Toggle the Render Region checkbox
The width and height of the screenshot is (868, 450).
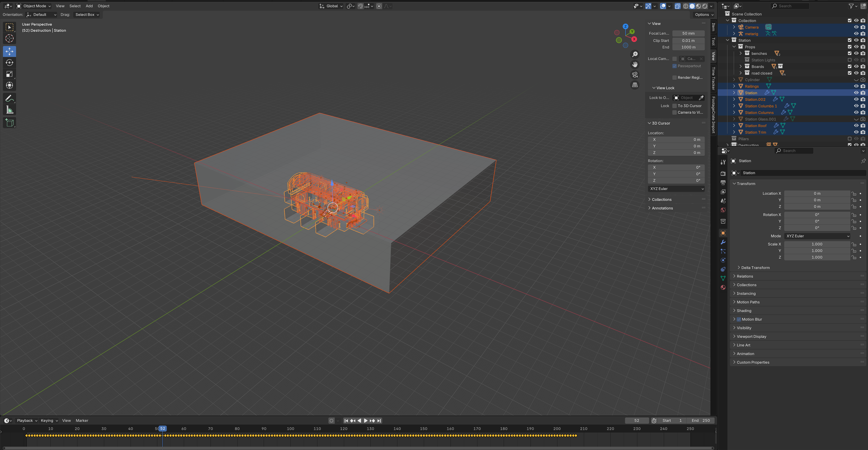click(x=674, y=77)
